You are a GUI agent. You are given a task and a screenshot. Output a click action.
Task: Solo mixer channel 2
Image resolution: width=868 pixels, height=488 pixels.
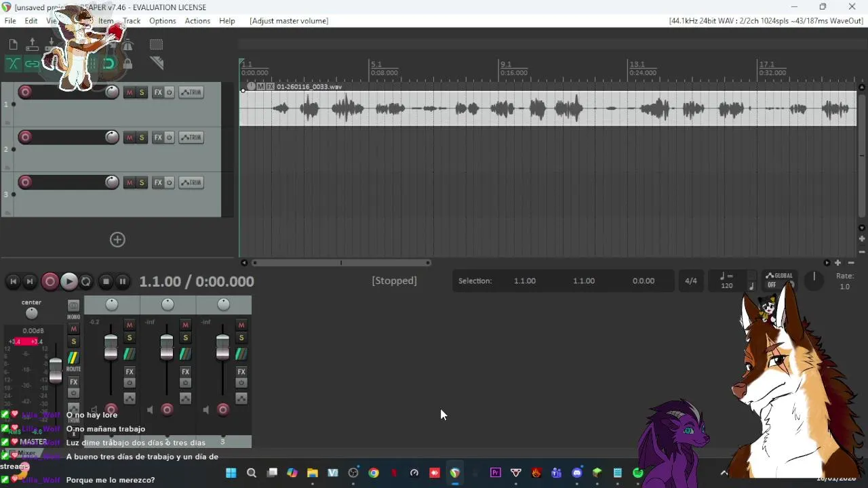(x=185, y=338)
